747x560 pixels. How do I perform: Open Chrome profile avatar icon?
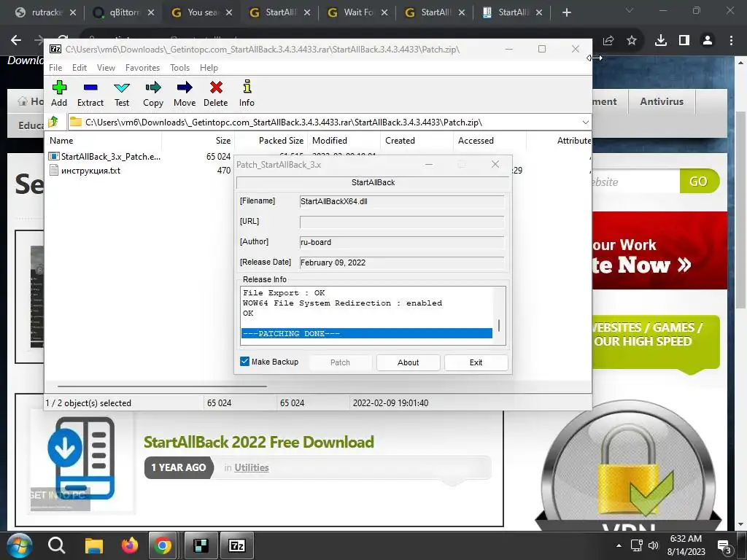[708, 41]
